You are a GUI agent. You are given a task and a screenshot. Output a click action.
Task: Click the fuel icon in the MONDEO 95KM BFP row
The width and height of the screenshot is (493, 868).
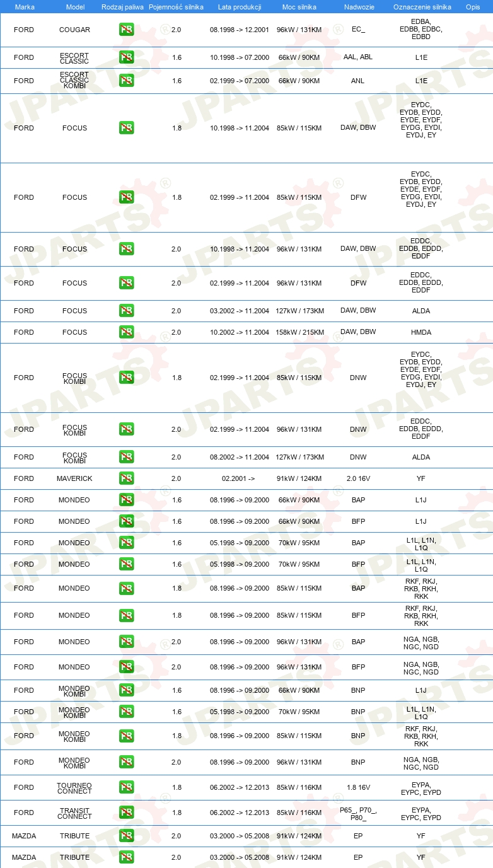[x=127, y=564]
